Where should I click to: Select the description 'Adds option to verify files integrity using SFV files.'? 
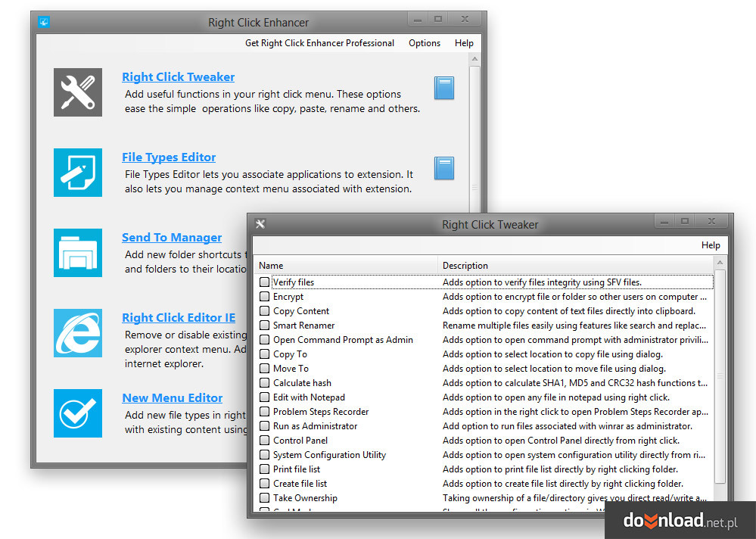coord(542,282)
